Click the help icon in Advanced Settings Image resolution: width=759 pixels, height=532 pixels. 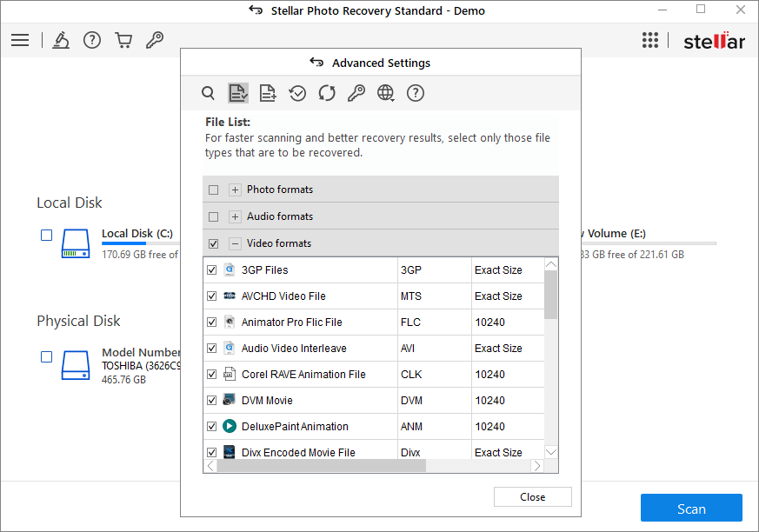click(x=416, y=93)
